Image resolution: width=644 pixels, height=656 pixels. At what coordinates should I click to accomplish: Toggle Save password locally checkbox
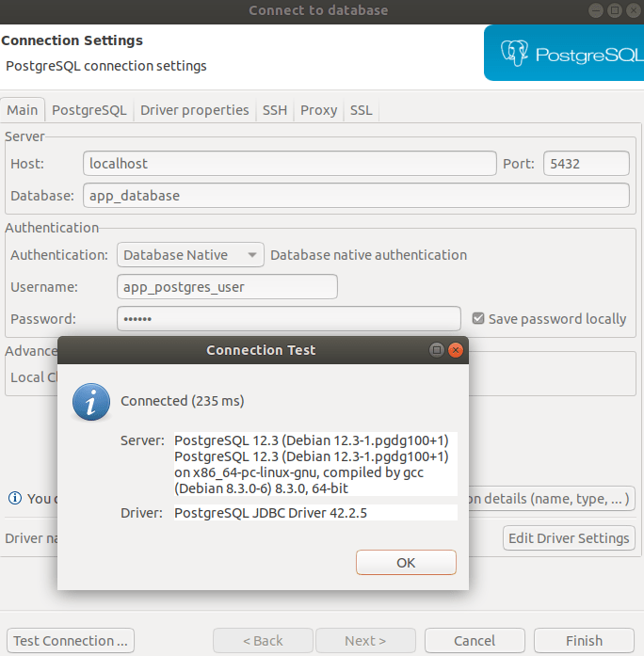478,318
